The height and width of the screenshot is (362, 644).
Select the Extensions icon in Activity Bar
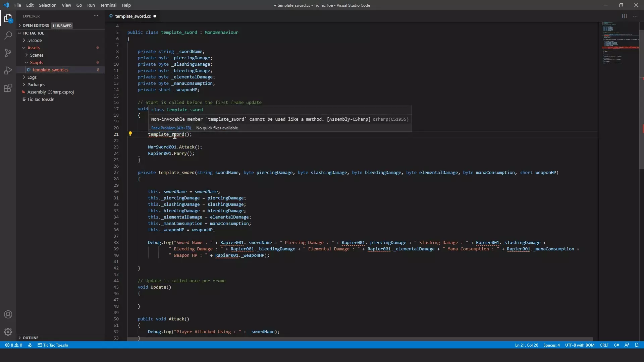(8, 88)
